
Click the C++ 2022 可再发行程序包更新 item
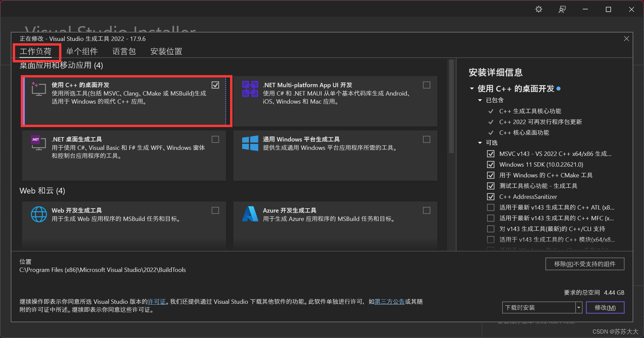(x=540, y=122)
